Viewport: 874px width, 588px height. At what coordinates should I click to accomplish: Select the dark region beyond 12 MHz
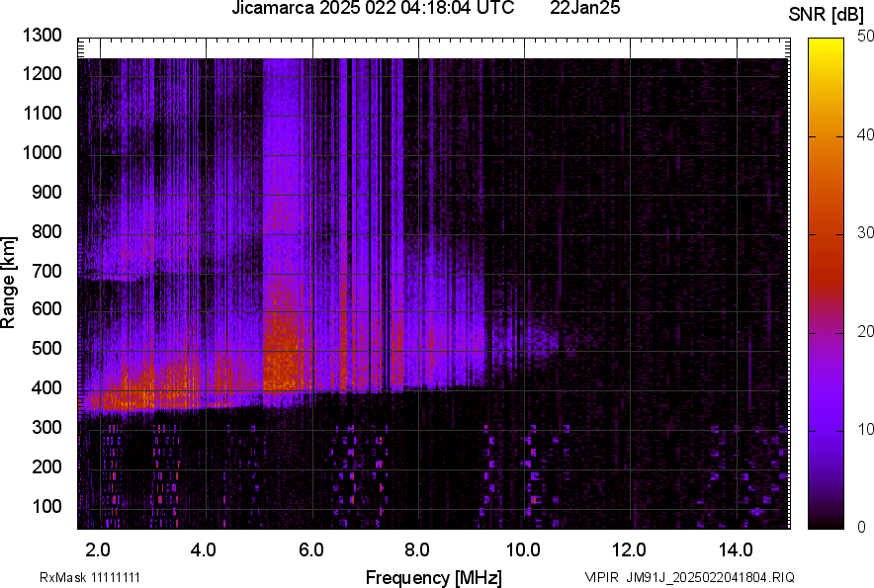pos(692,247)
